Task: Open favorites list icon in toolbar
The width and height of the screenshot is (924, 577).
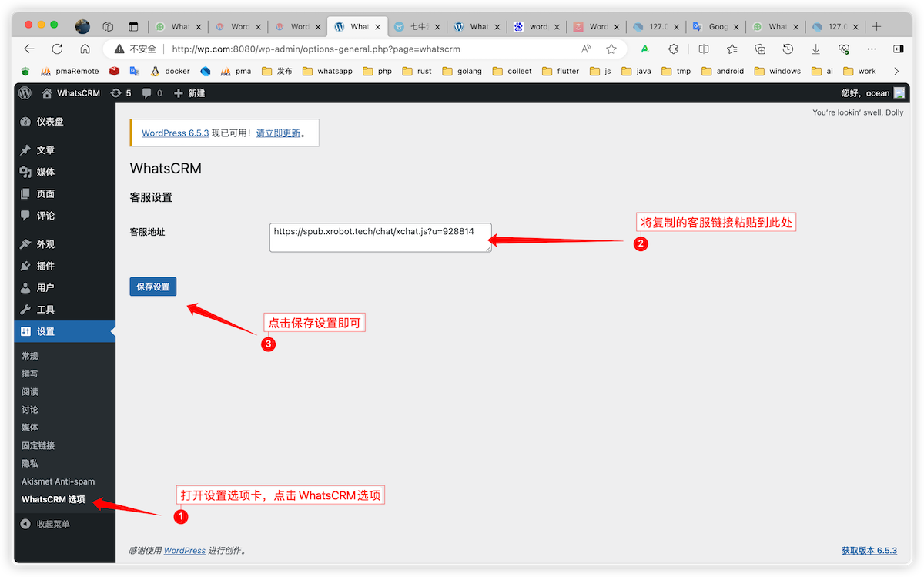Action: (x=731, y=49)
